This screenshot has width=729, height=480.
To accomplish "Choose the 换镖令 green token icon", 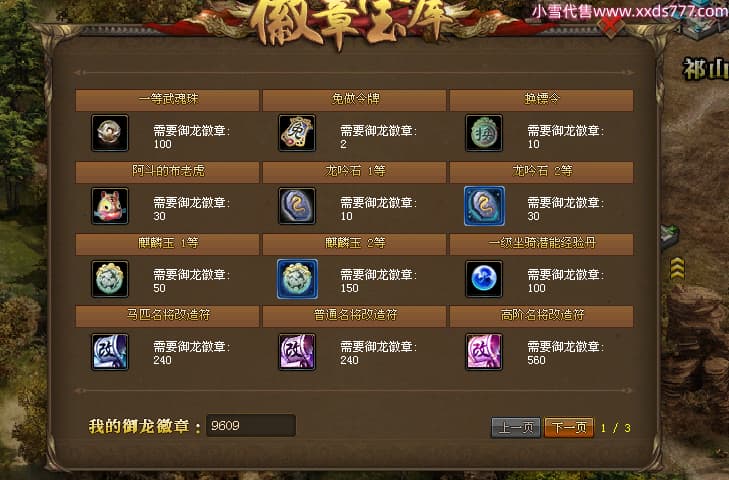I will click(x=484, y=133).
